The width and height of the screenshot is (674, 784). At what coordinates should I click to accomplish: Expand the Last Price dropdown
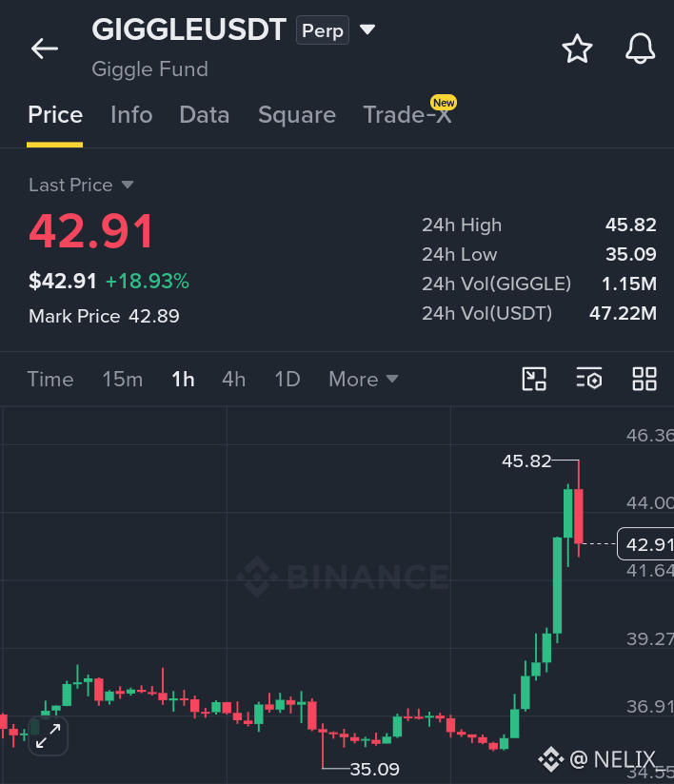pyautogui.click(x=81, y=185)
